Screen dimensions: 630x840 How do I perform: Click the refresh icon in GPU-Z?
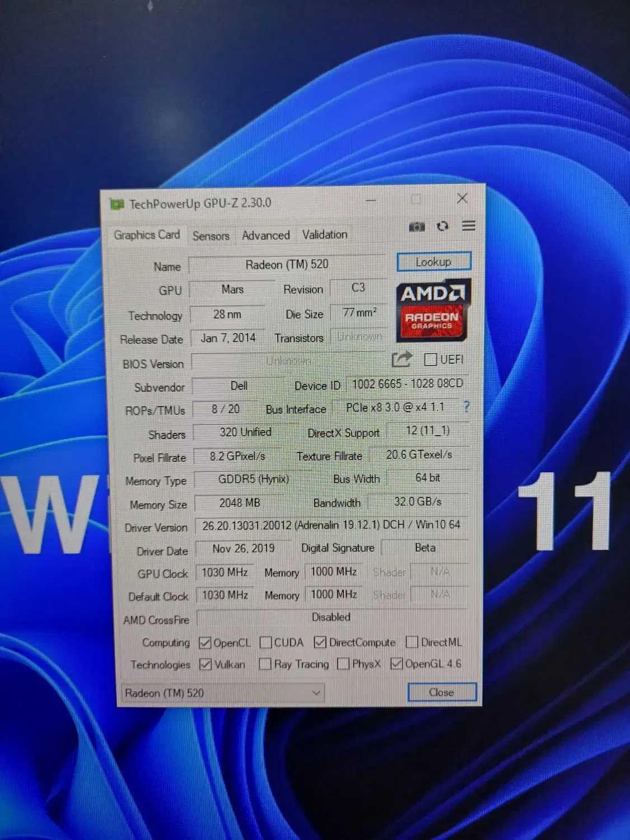coord(443,226)
